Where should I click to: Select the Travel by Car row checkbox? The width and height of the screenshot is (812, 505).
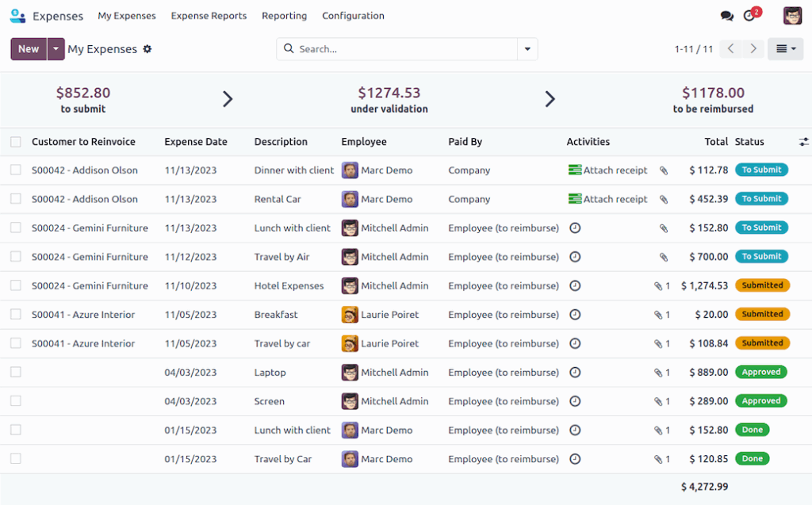point(16,458)
